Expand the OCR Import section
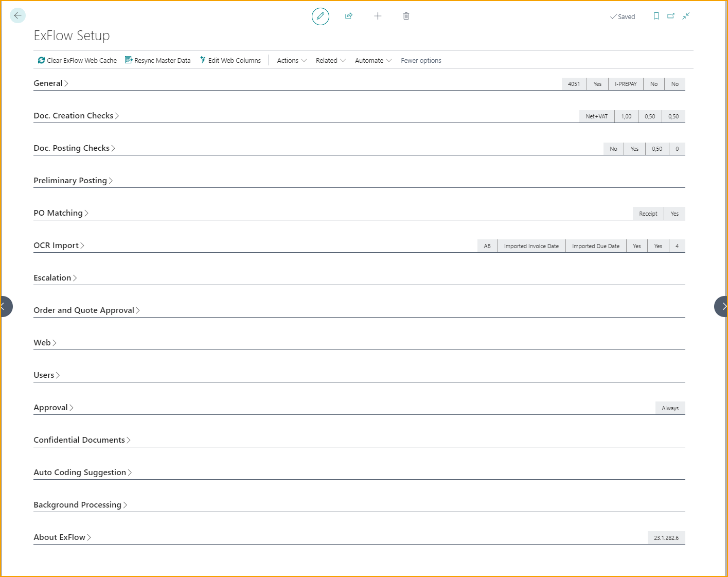 tap(59, 245)
